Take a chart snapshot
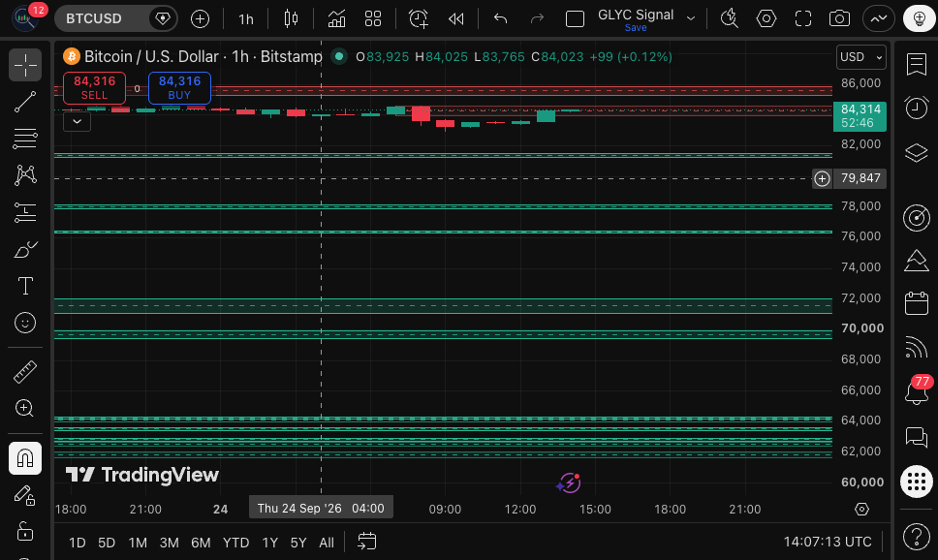Screen dimensions: 938x560 (x=840, y=19)
